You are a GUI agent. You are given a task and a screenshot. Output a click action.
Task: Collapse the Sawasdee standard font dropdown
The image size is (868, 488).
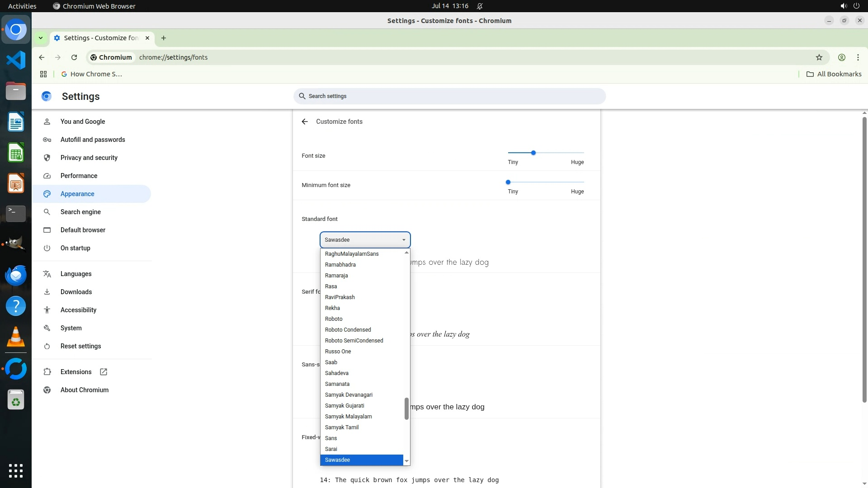(365, 240)
